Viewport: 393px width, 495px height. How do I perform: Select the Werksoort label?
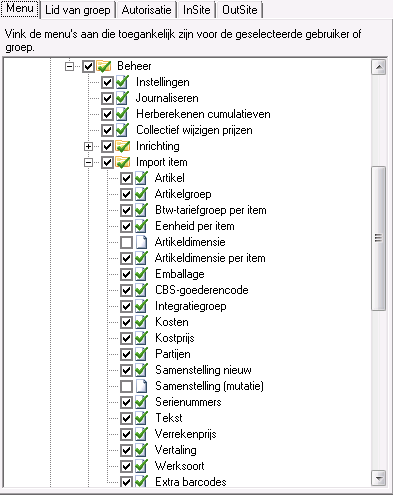tap(179, 466)
